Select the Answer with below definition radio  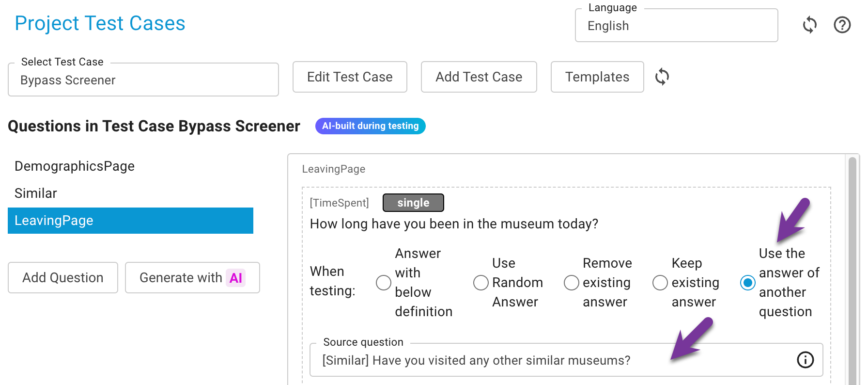pyautogui.click(x=384, y=283)
